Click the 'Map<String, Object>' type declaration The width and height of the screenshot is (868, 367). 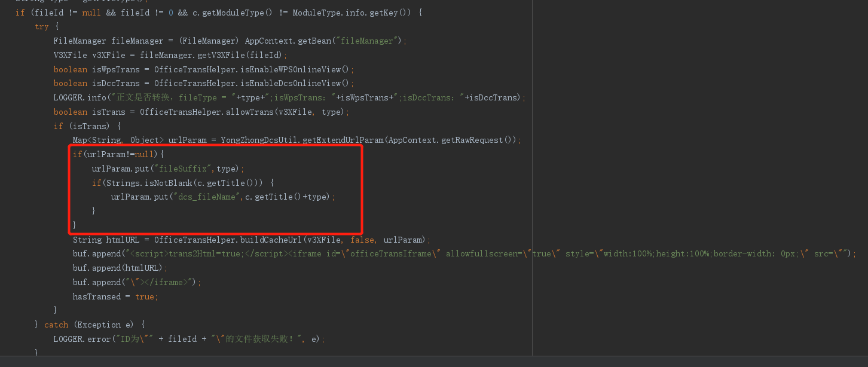pyautogui.click(x=118, y=140)
